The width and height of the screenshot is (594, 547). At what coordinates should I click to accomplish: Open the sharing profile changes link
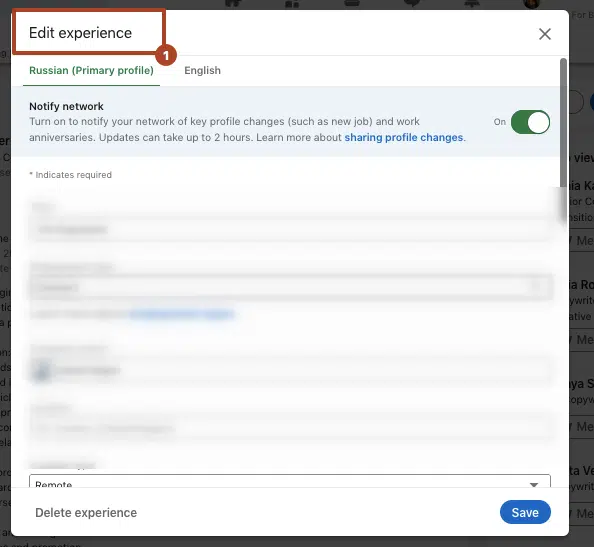(x=403, y=137)
